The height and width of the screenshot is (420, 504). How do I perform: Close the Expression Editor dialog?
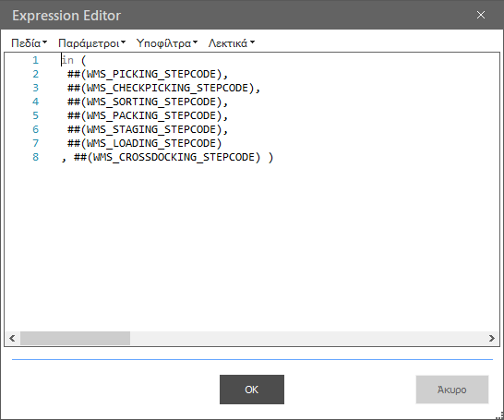coord(481,15)
